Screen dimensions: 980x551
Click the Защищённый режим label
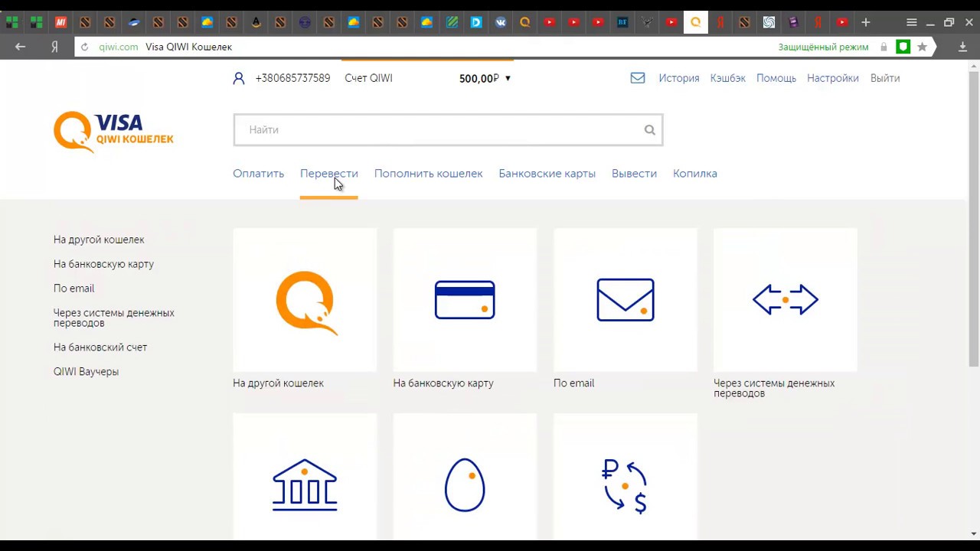tap(823, 47)
